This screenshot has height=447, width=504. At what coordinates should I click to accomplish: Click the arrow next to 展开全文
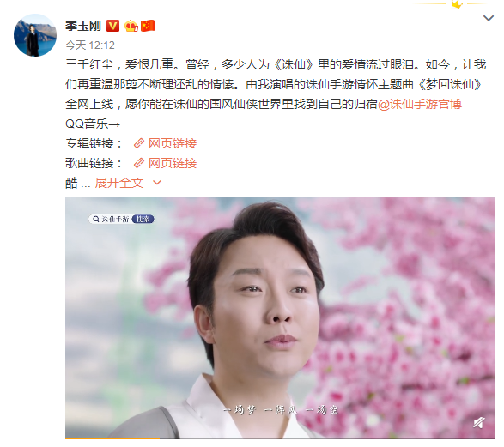(157, 183)
